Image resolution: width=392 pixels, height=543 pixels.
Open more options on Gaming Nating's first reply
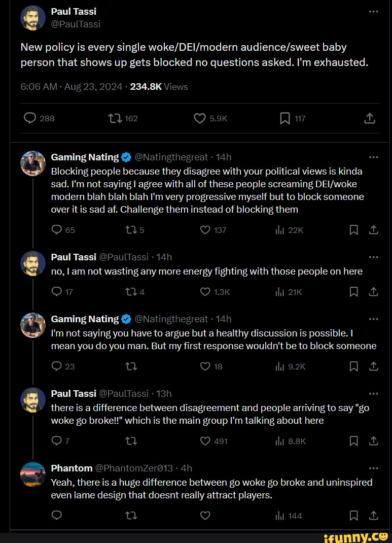[373, 157]
